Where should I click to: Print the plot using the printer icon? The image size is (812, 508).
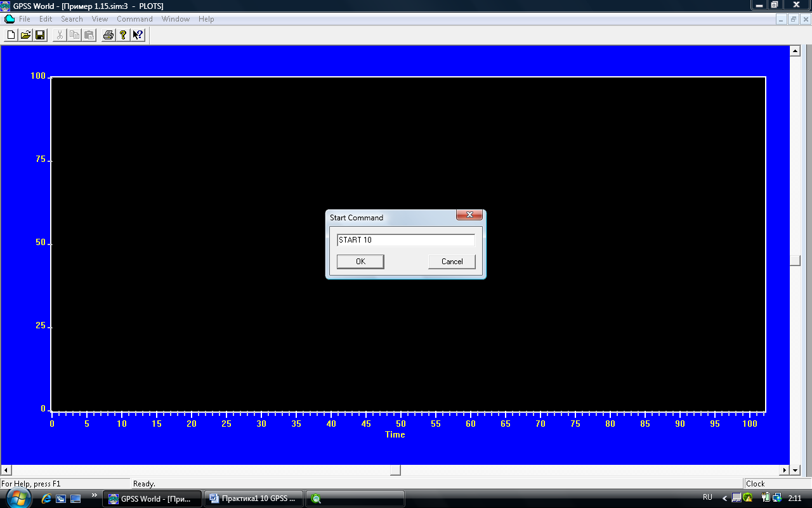(108, 35)
